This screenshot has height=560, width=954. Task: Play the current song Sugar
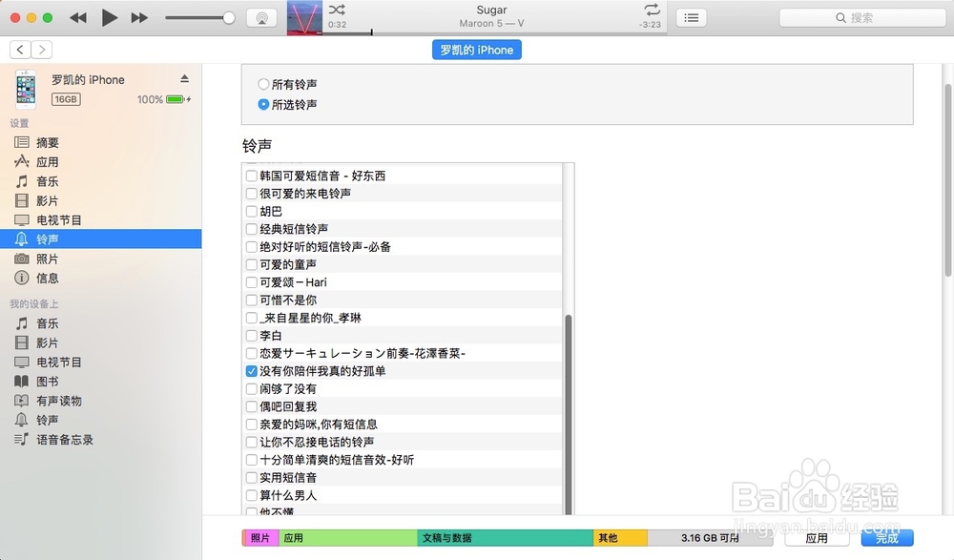[110, 18]
